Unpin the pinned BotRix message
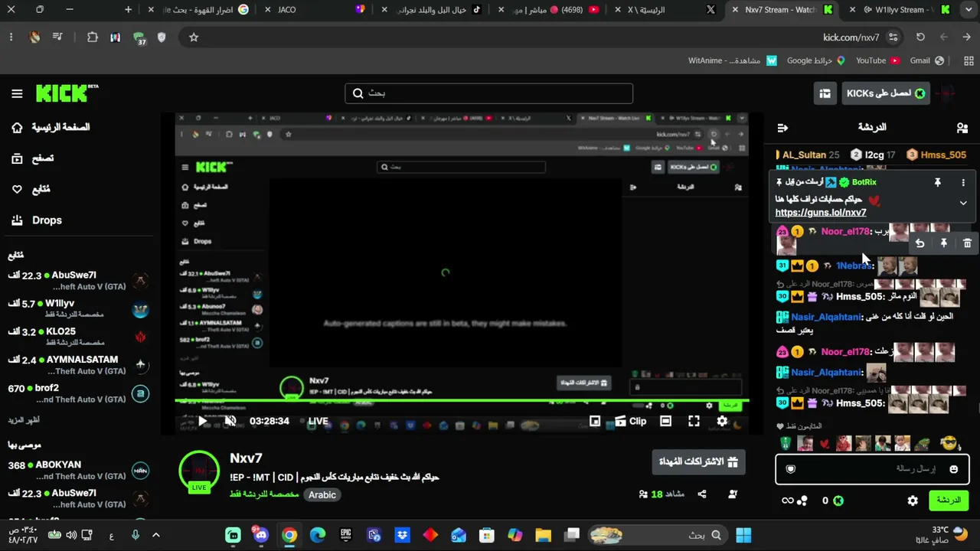 937,183
